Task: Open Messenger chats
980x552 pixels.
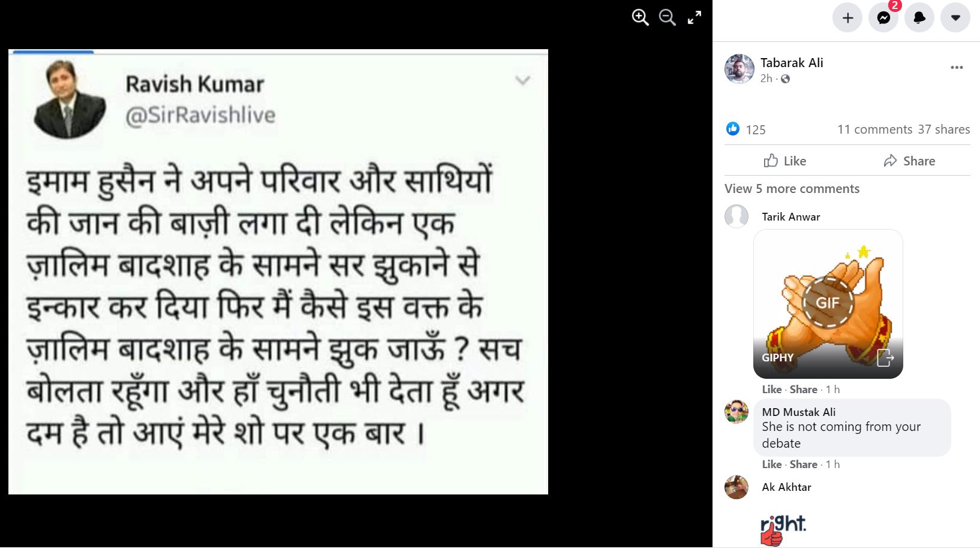Action: coord(883,18)
